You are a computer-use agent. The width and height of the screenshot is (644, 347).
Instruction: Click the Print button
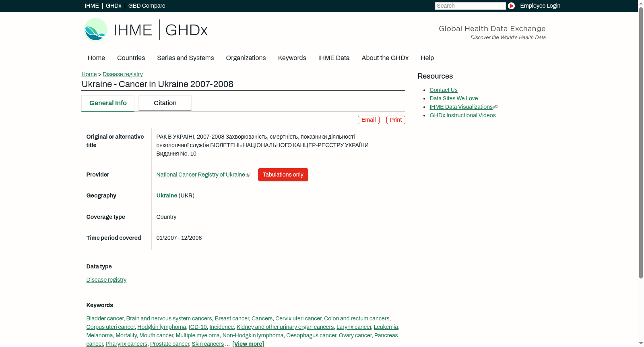pyautogui.click(x=396, y=120)
